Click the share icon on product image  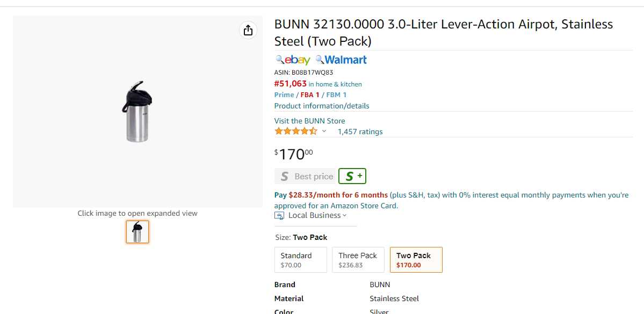pos(248,31)
